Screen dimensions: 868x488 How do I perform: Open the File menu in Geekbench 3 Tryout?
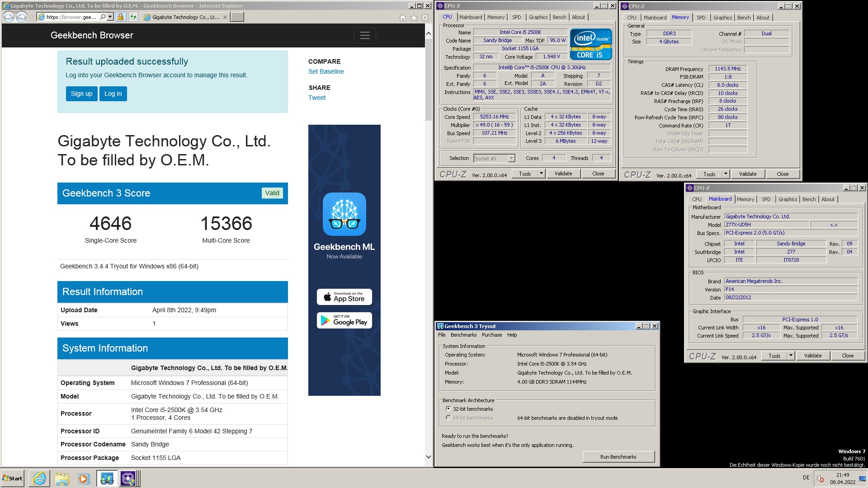(x=442, y=335)
